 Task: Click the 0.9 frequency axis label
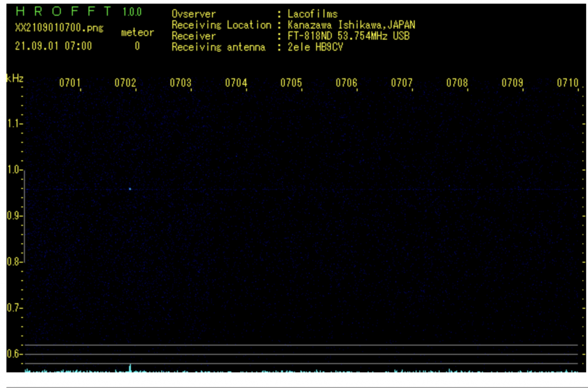click(14, 216)
